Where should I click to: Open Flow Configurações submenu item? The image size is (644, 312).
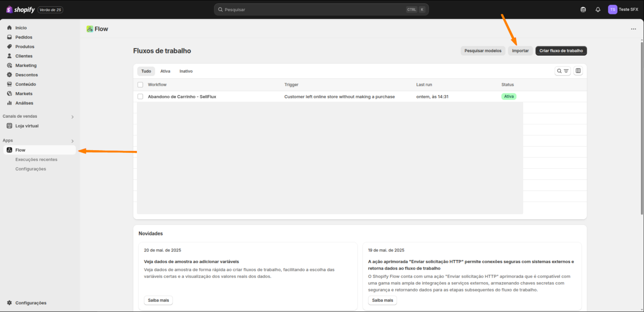coord(31,169)
